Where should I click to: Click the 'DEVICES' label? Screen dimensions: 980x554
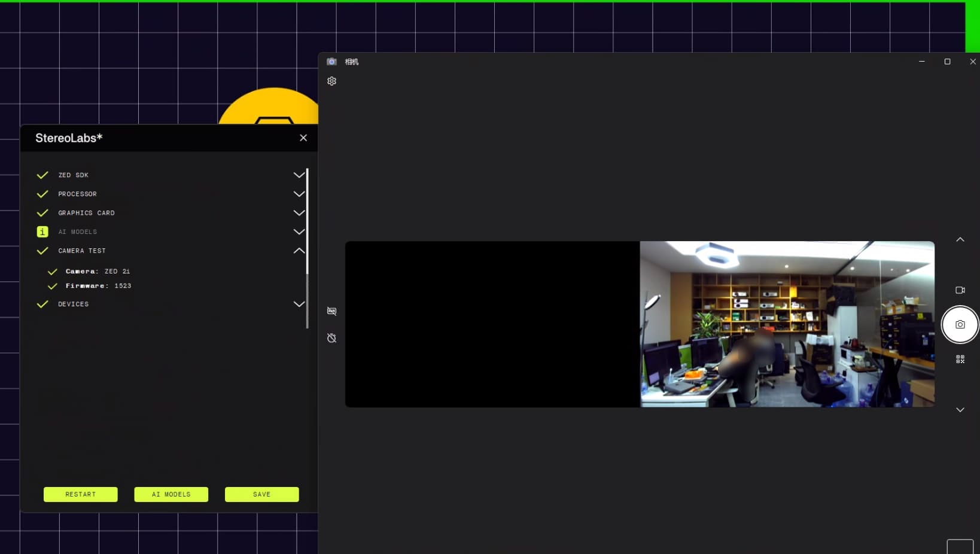pos(73,304)
